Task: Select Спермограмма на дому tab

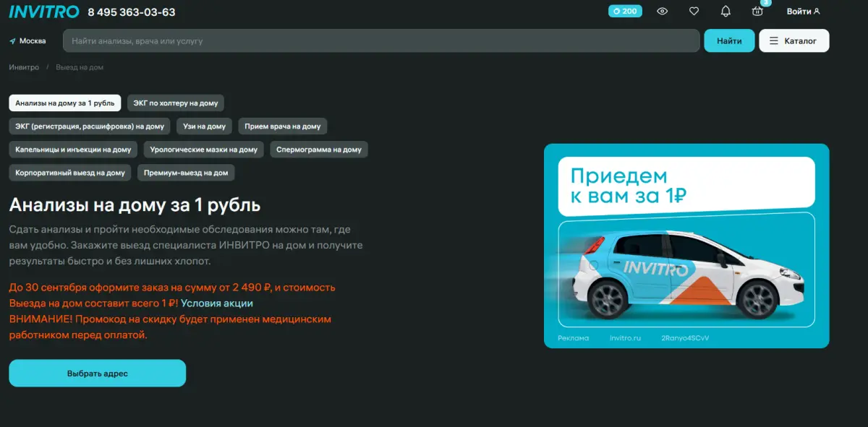Action: coord(319,150)
